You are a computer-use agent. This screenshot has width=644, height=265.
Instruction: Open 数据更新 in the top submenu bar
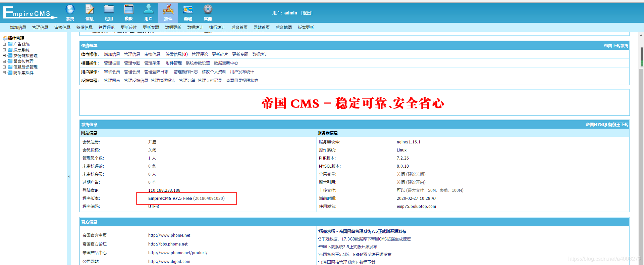(x=173, y=28)
